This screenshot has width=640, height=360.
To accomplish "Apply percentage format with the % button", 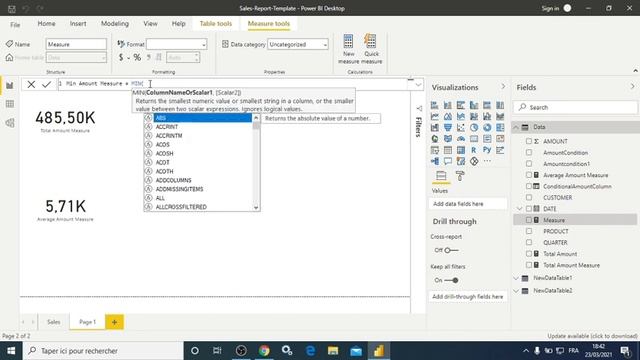I will (137, 58).
